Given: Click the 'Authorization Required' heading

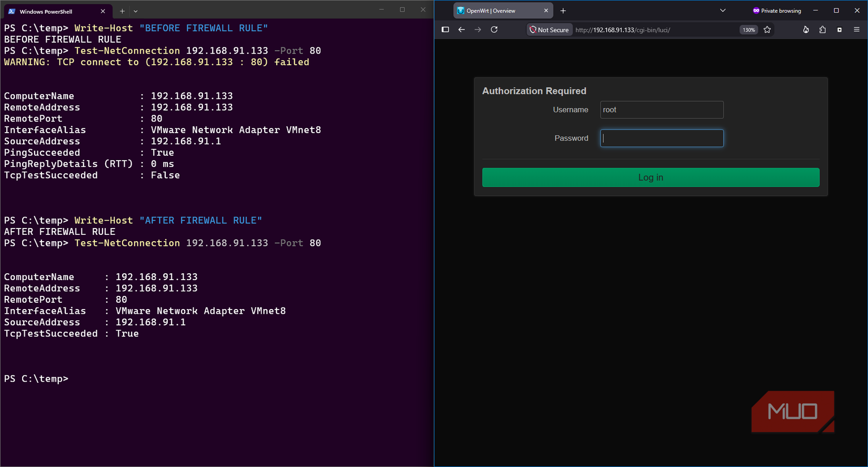Looking at the screenshot, I should tap(534, 91).
